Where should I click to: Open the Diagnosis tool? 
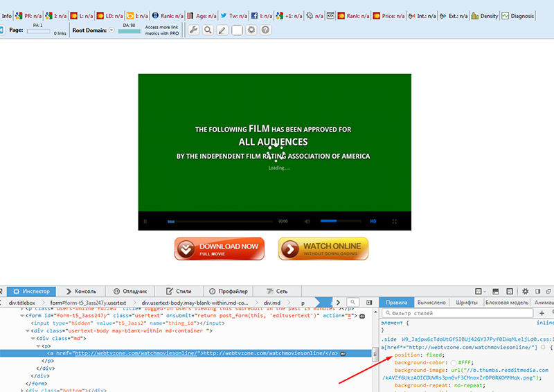click(x=517, y=16)
